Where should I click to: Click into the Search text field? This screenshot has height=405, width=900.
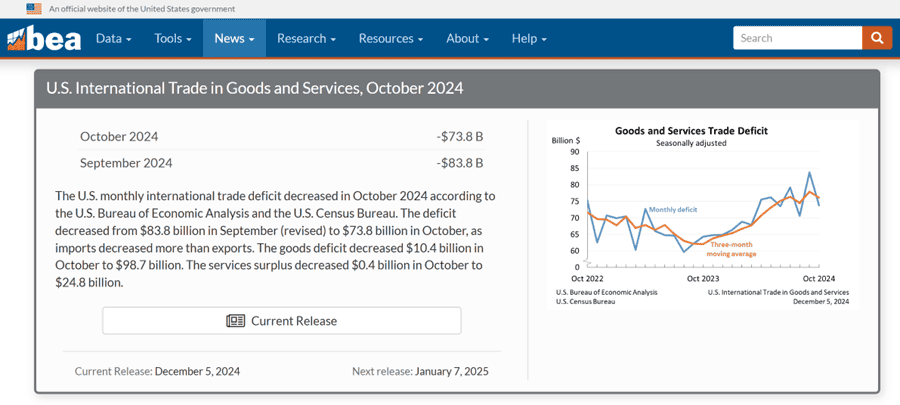coord(797,38)
